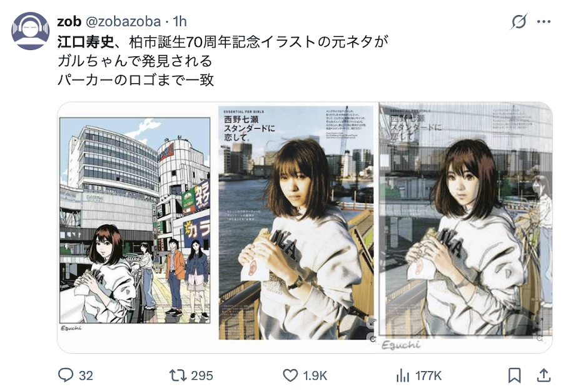Click the 32 replies count

point(86,376)
